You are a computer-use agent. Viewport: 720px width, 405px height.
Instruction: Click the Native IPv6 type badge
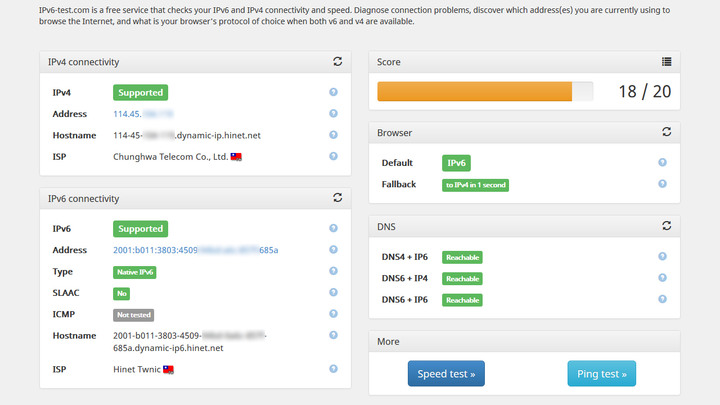click(x=135, y=271)
